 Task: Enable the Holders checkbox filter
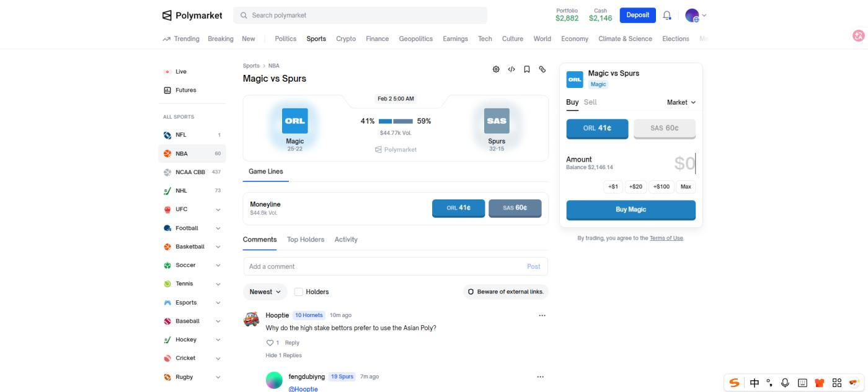(x=299, y=292)
